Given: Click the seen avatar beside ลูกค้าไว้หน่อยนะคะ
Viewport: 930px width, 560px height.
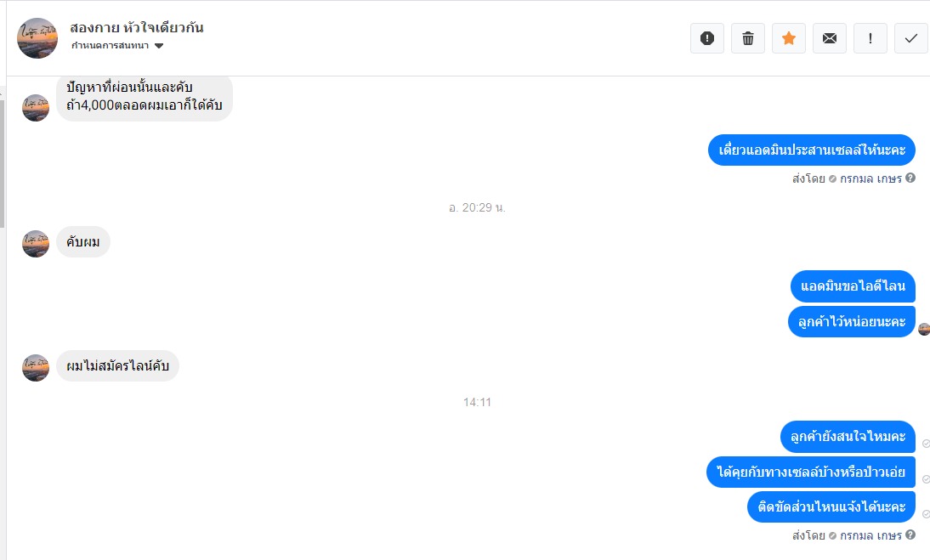Looking at the screenshot, I should point(924,330).
